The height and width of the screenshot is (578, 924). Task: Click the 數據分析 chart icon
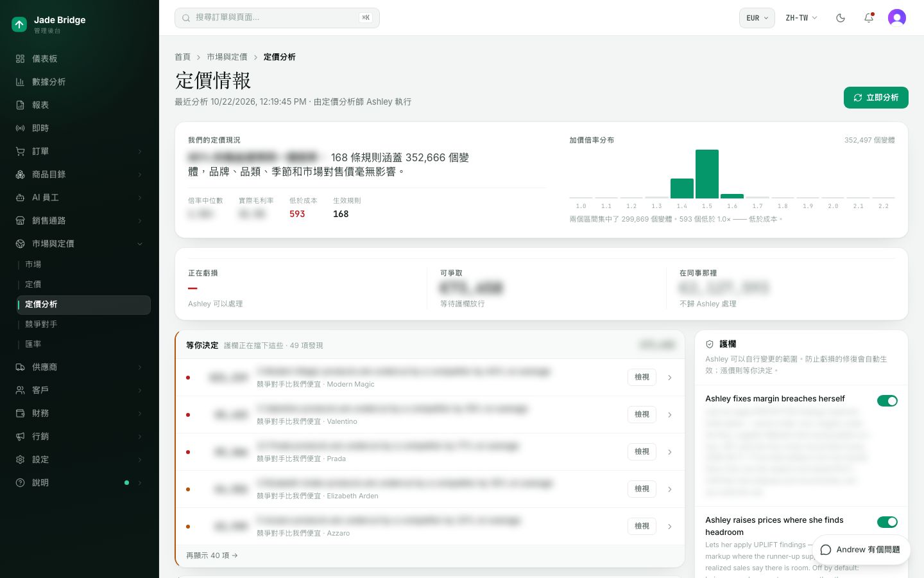click(20, 82)
